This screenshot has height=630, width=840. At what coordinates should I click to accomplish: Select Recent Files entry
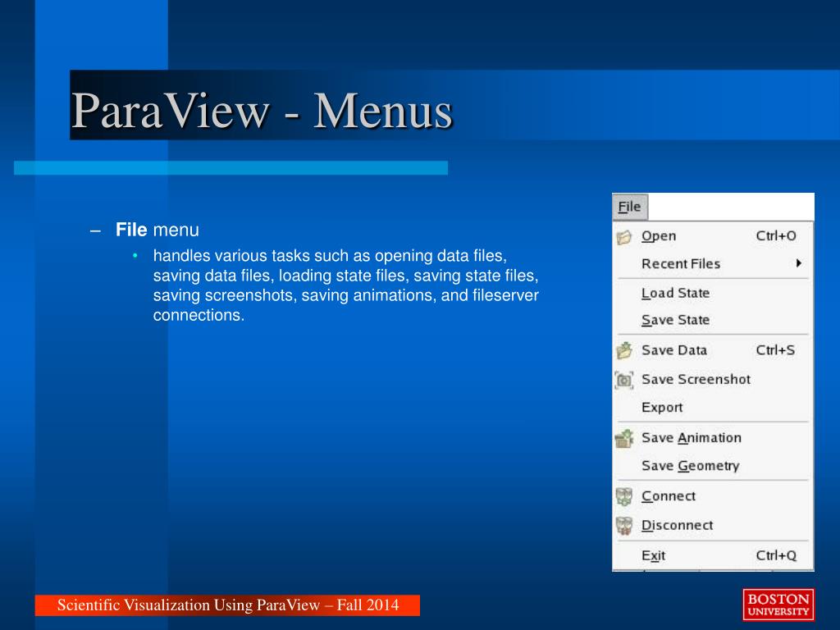click(713, 263)
